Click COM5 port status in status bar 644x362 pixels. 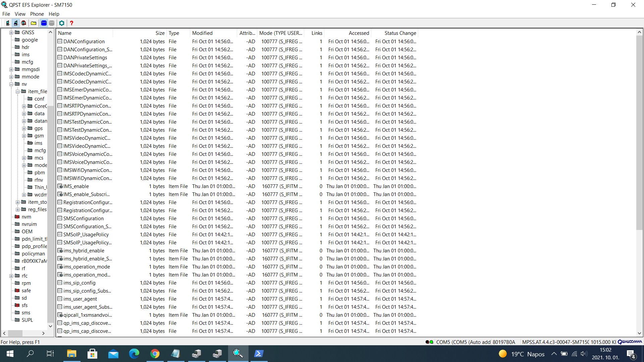tap(463, 342)
